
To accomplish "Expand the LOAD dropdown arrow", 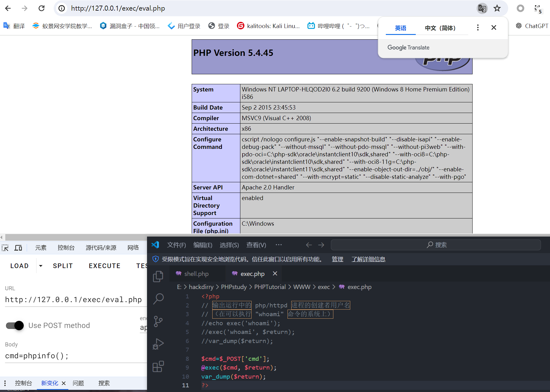I will coord(41,266).
